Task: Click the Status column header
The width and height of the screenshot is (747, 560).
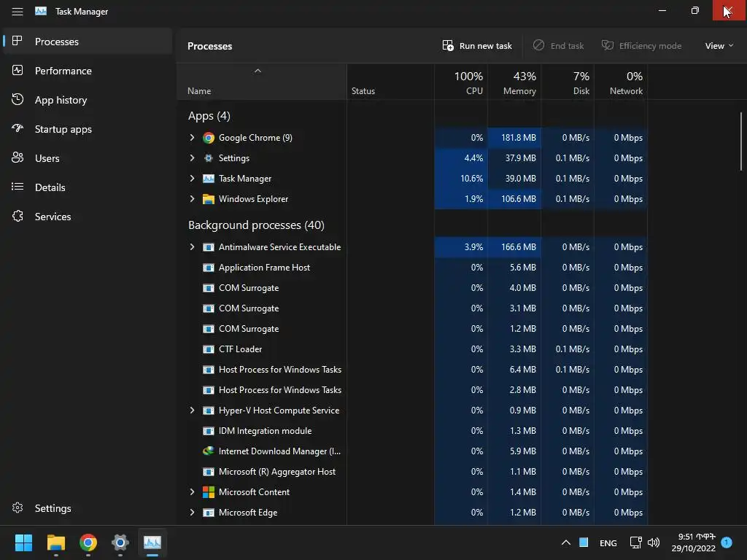Action: coord(390,82)
